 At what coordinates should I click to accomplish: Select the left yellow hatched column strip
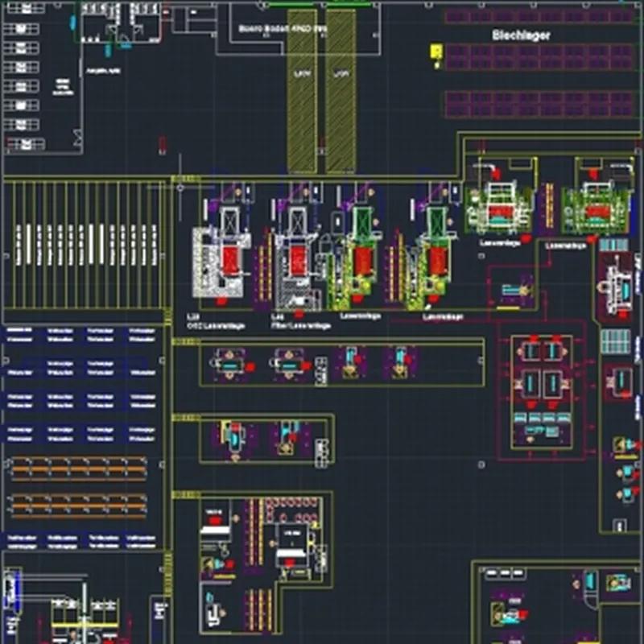[x=302, y=90]
